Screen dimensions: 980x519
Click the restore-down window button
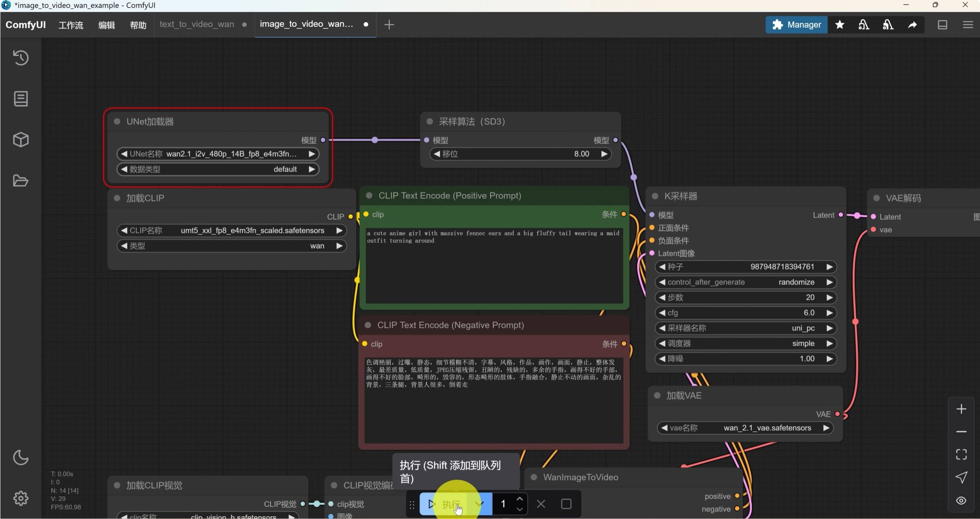(935, 5)
